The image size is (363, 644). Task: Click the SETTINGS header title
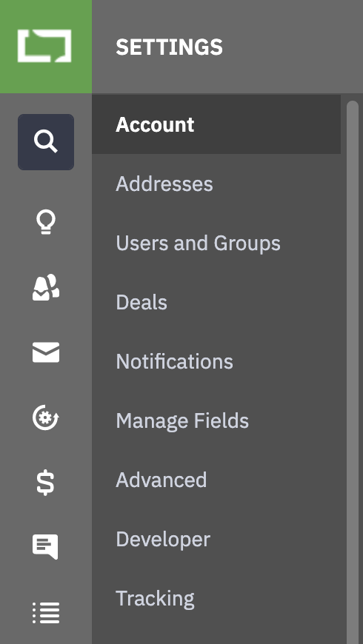169,47
